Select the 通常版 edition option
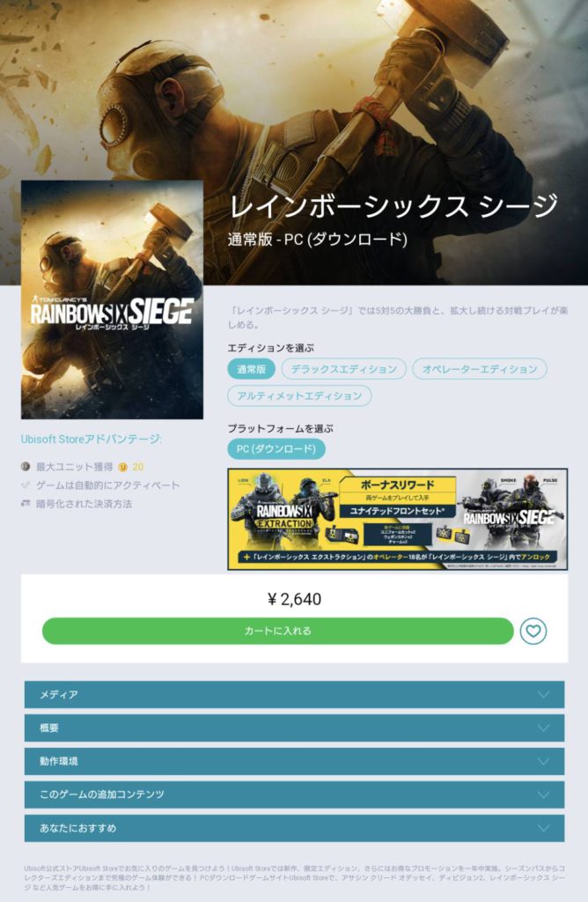The height and width of the screenshot is (902, 588). pos(251,369)
